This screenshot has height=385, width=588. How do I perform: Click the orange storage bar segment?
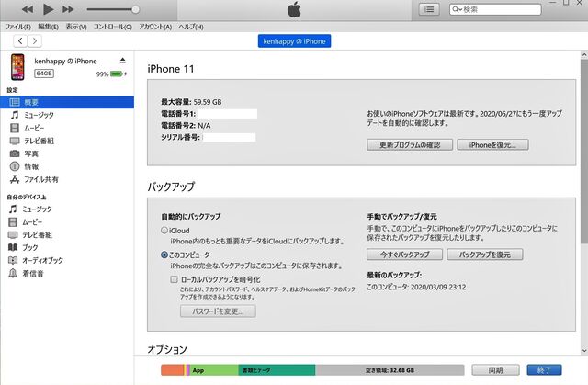pos(172,370)
